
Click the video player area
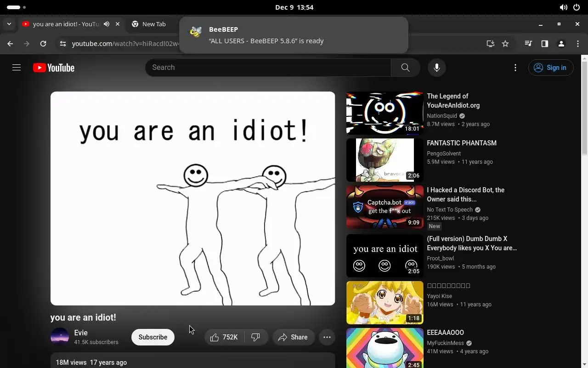192,198
